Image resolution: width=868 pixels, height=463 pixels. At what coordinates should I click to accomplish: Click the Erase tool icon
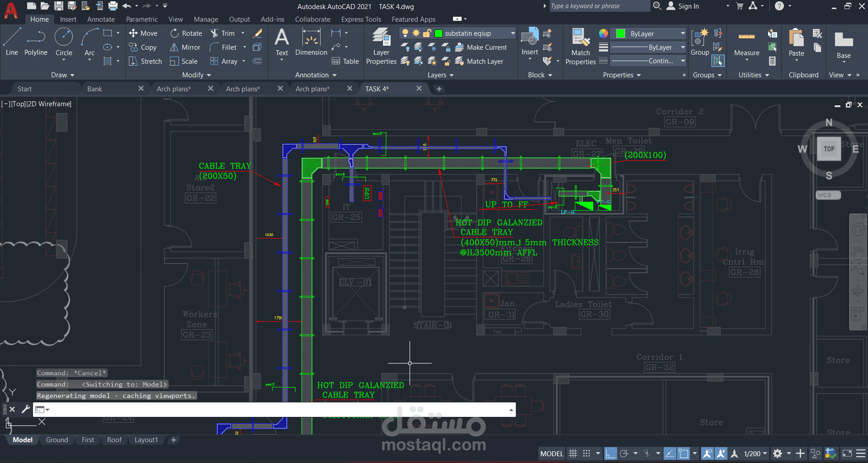258,33
